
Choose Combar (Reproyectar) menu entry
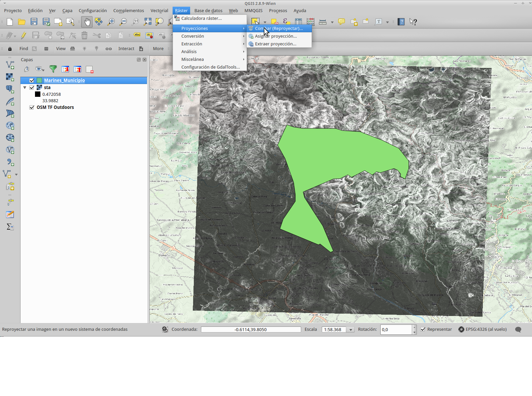pyautogui.click(x=279, y=29)
